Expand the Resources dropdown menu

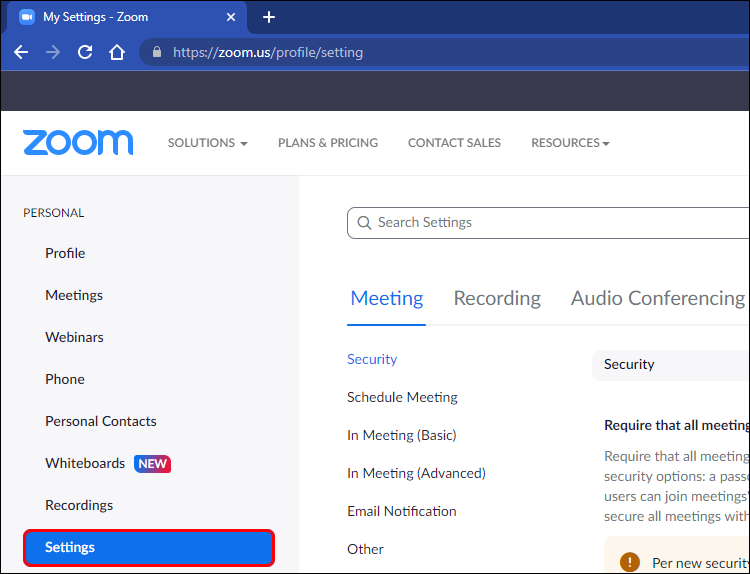pyautogui.click(x=570, y=143)
